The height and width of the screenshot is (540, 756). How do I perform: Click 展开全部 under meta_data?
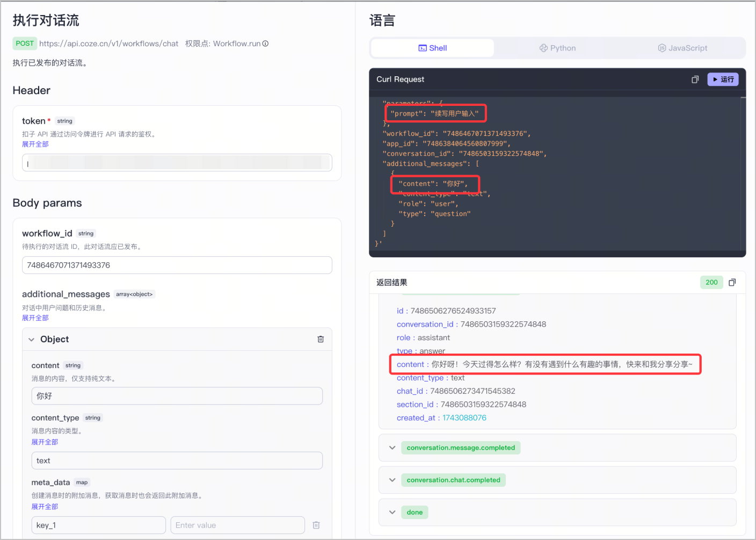click(x=45, y=506)
